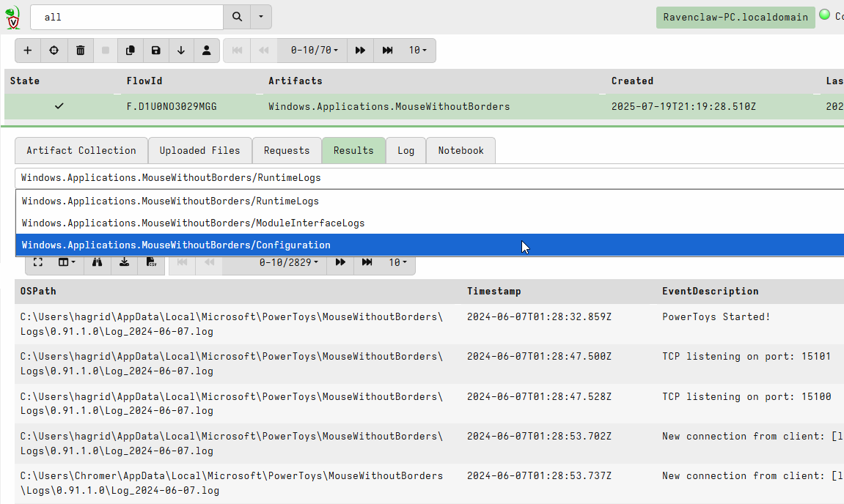This screenshot has width=844, height=504.
Task: Export results with the CSV icon
Action: 151,262
